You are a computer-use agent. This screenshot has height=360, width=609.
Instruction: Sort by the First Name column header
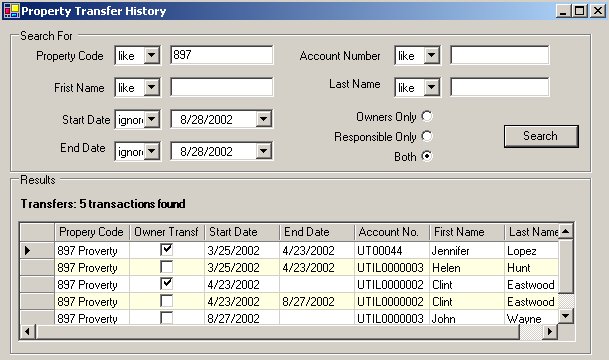[x=467, y=232]
